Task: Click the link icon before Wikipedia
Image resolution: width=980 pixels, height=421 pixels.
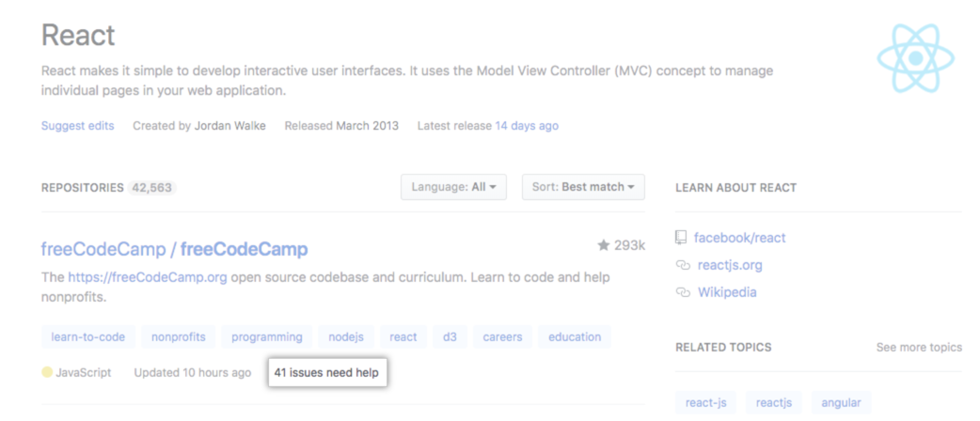Action: click(683, 292)
